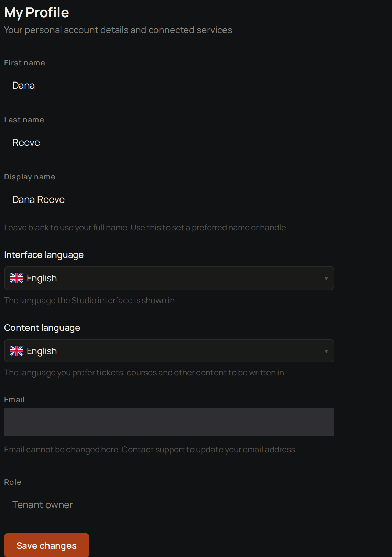The image size is (392, 557).
Task: Edit the Last name field showing Reeve
Action: click(169, 142)
